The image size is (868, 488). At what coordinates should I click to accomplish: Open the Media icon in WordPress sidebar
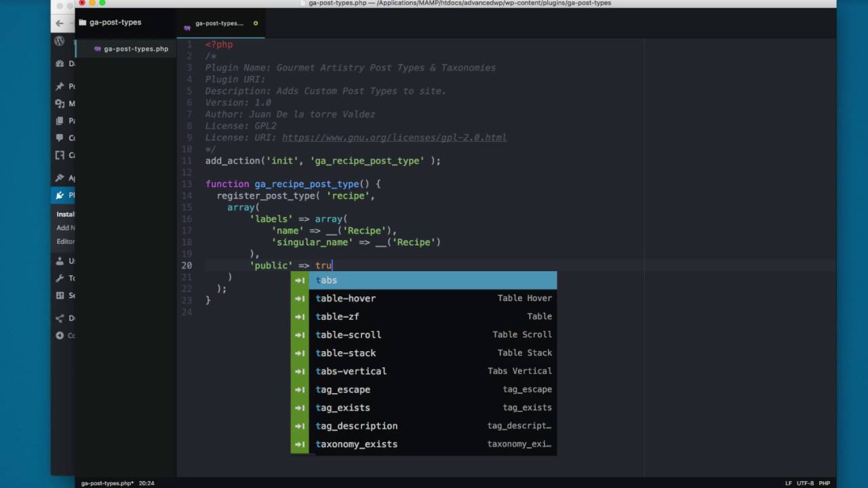tap(60, 104)
